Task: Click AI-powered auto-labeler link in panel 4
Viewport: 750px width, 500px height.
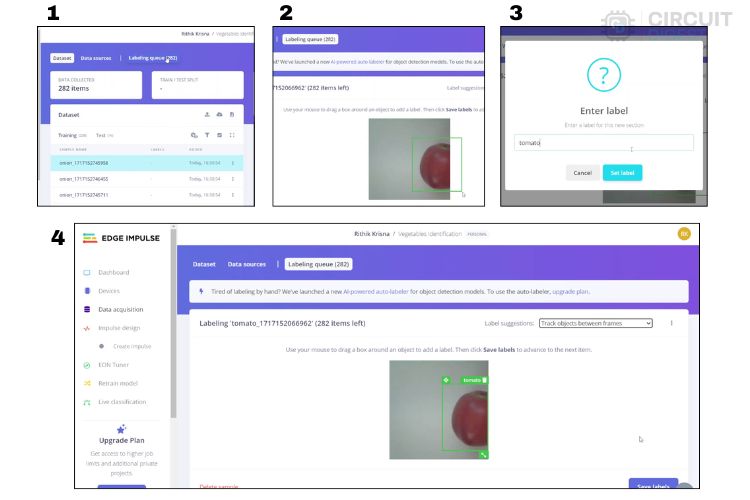Action: tap(376, 291)
